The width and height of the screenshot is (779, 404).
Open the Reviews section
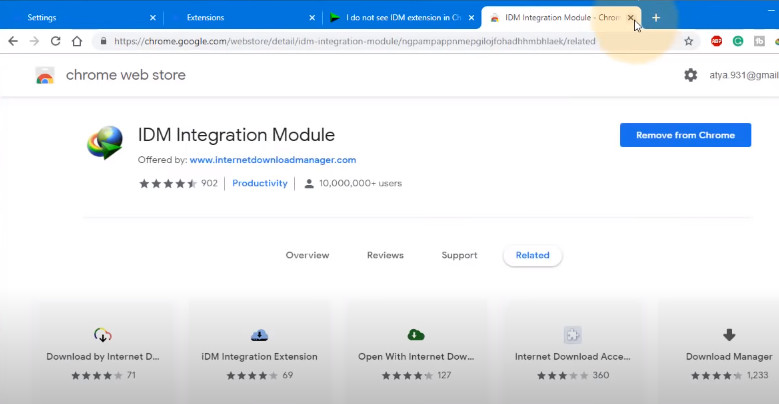coord(386,255)
